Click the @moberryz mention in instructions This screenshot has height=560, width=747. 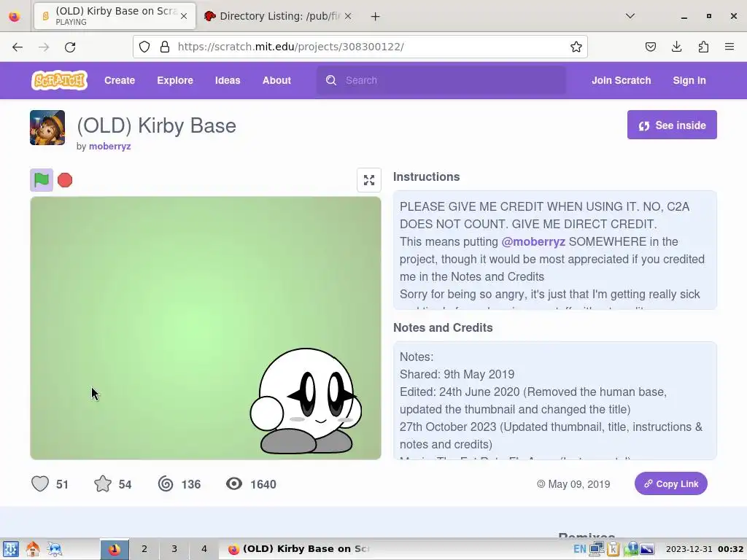tap(533, 241)
